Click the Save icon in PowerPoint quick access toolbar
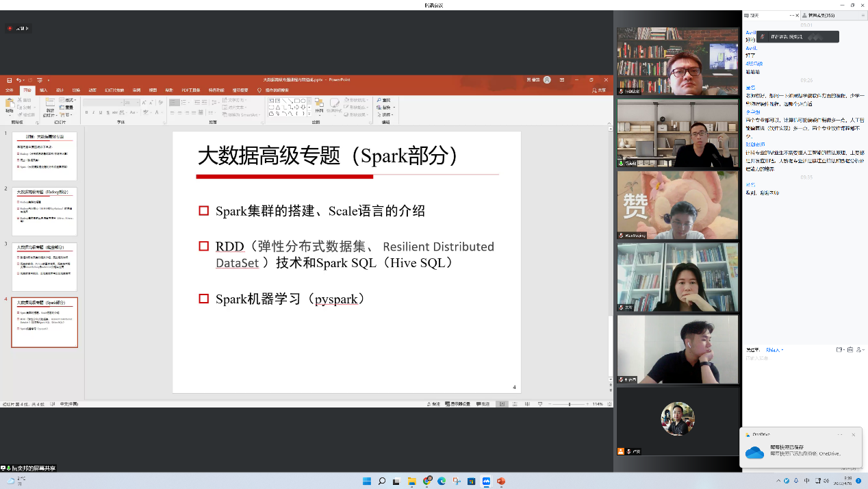Viewport: 868px width, 489px height. (10, 80)
